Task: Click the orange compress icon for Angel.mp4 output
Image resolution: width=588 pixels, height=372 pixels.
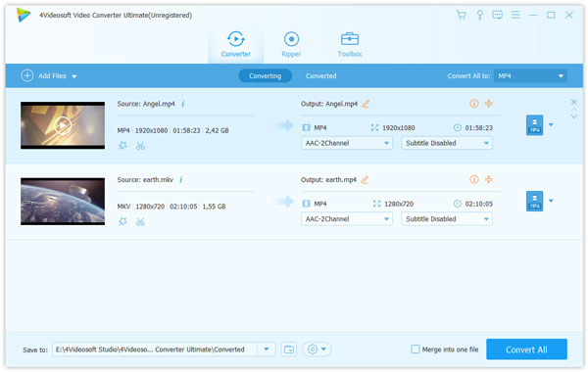Action: coord(489,104)
